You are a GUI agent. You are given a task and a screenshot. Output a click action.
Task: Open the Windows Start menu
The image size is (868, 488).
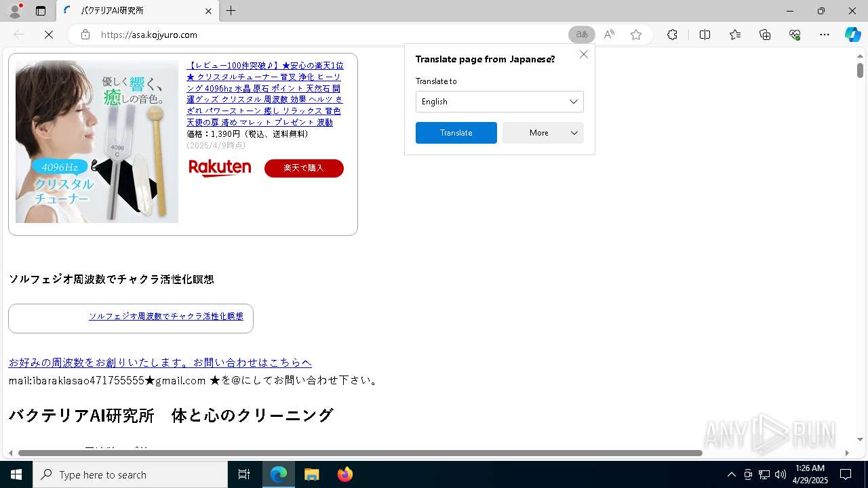[x=16, y=474]
